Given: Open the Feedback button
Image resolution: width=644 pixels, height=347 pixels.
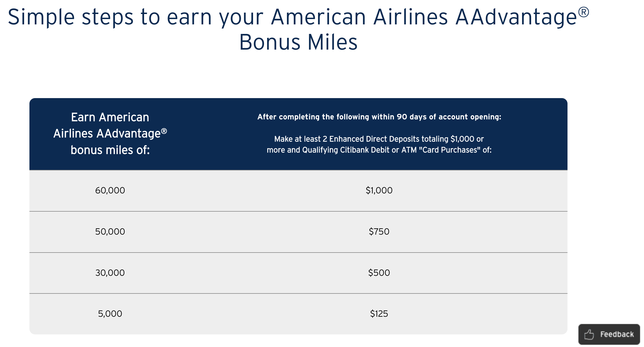Looking at the screenshot, I should tap(609, 334).
